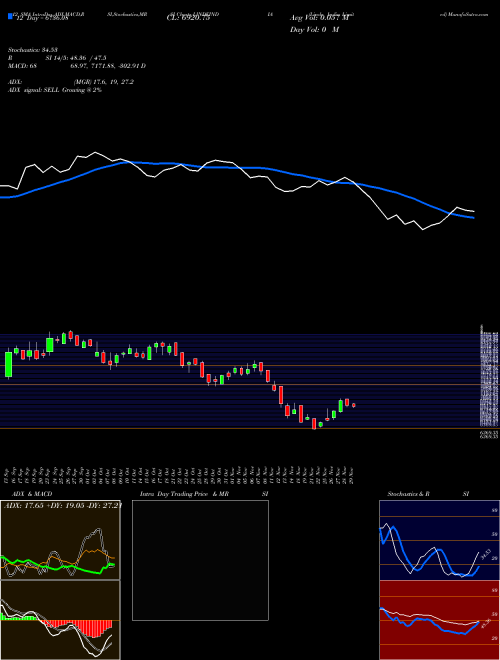The width and height of the screenshot is (500, 660).
Task: Select the 'Avg Vol: 0.057 M' reading
Action: click(x=319, y=18)
